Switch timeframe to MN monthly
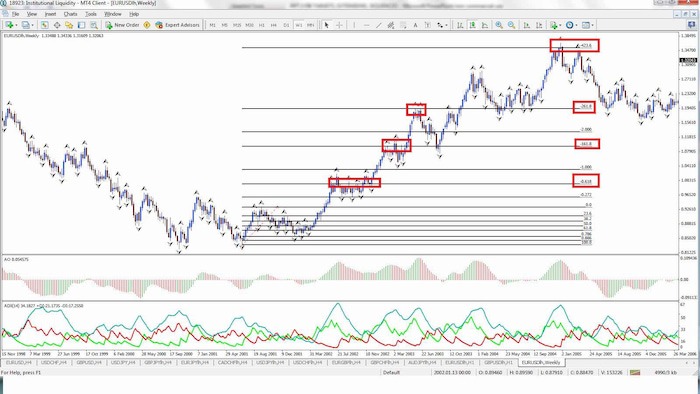 310,25
